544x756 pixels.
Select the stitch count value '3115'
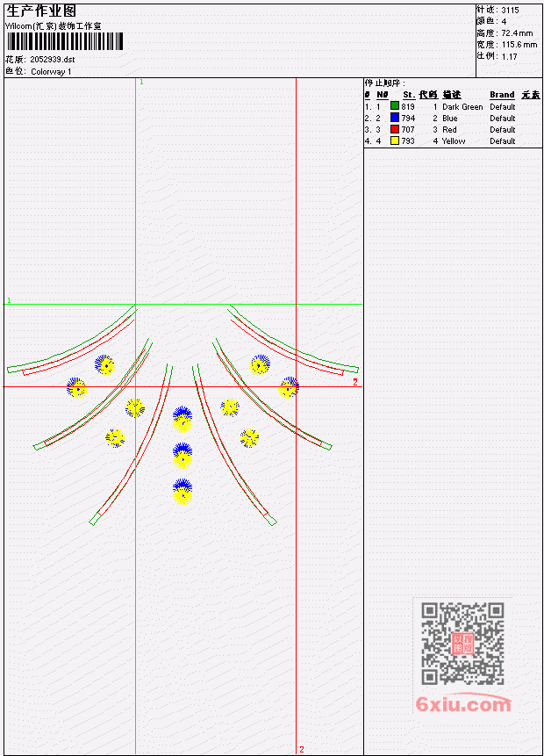click(510, 10)
